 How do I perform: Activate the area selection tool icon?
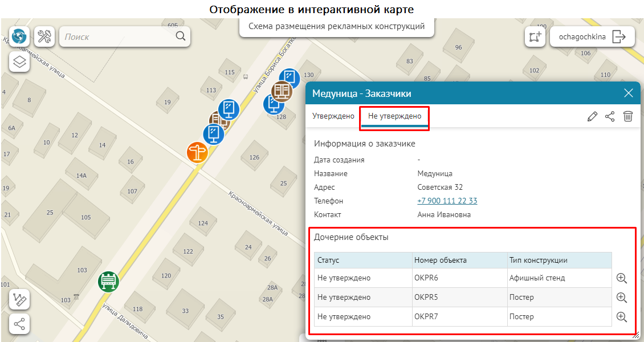click(535, 37)
